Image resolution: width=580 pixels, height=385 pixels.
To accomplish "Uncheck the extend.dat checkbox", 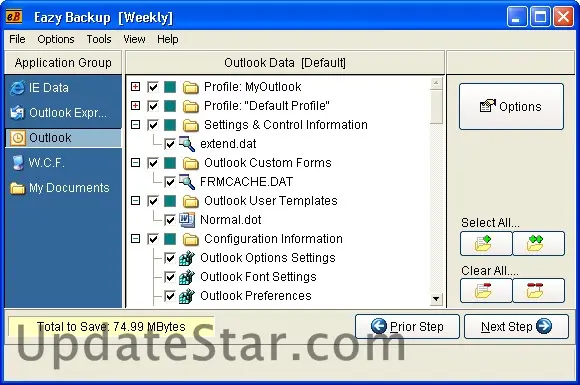I will pyautogui.click(x=170, y=144).
